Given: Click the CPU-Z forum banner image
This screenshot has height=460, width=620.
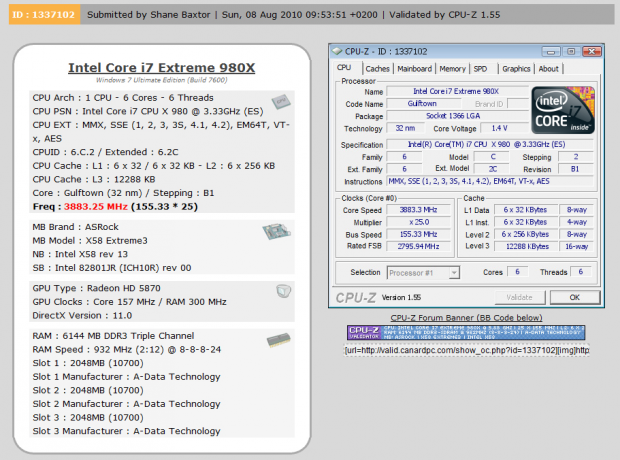Looking at the screenshot, I should click(466, 333).
